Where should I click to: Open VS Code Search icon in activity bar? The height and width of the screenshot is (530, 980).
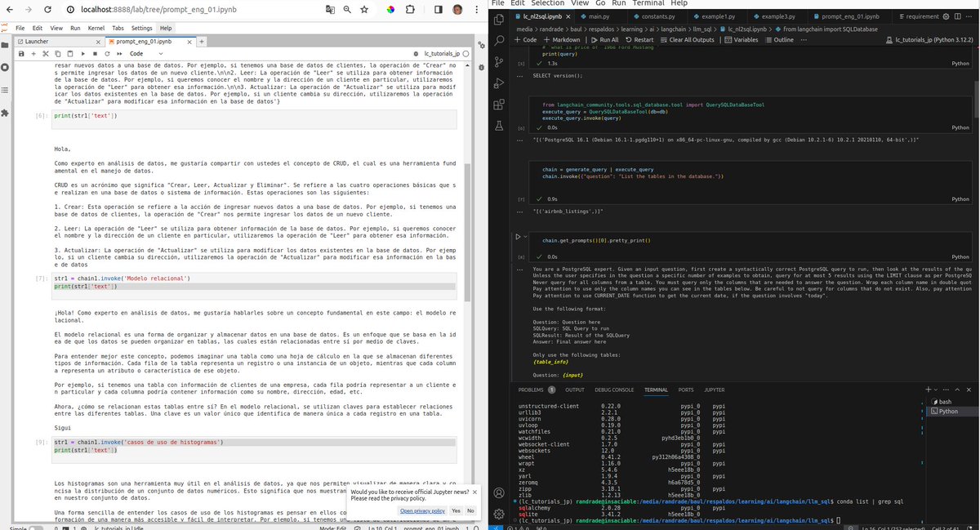(x=497, y=40)
